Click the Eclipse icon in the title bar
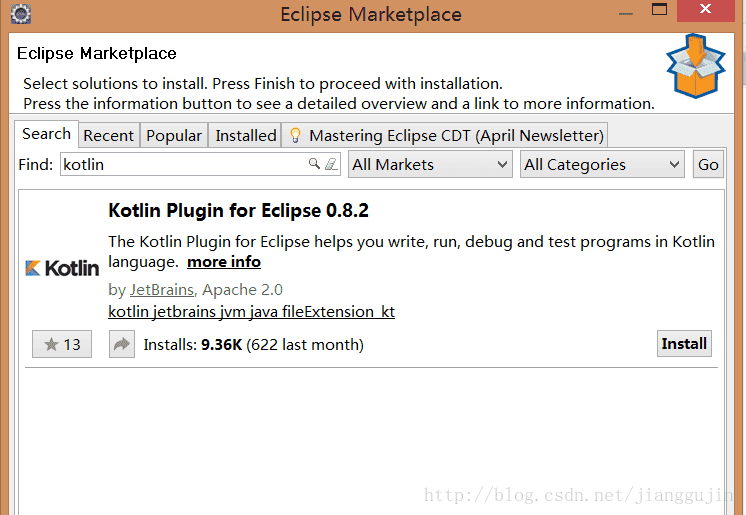Viewport: 746px width, 515px height. click(x=20, y=14)
